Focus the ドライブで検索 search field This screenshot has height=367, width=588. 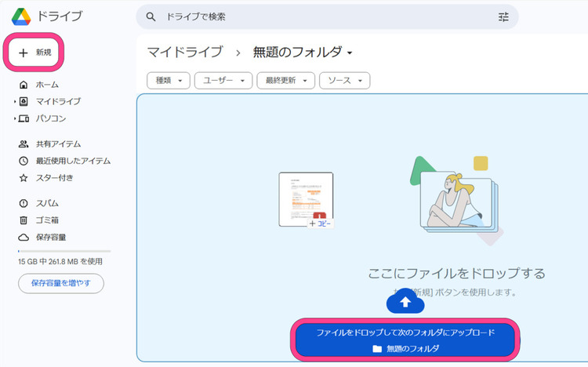(327, 16)
